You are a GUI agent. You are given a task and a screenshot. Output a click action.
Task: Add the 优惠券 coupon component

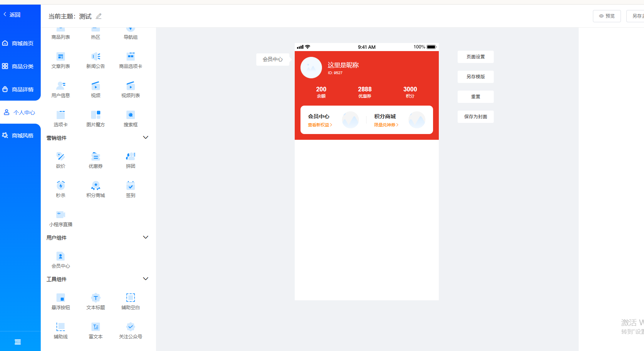96,161
